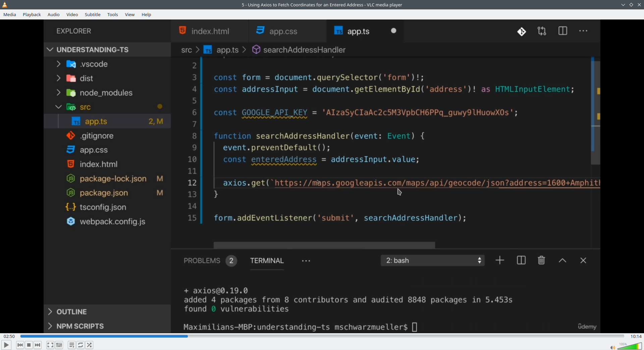Toggle loop playback mode
644x350 pixels.
coord(80,345)
